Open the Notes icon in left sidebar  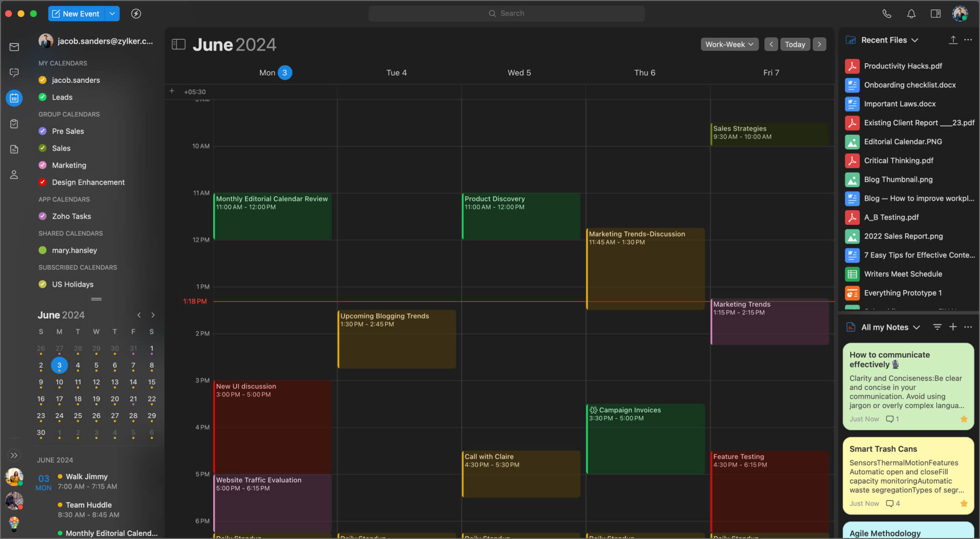click(x=14, y=149)
